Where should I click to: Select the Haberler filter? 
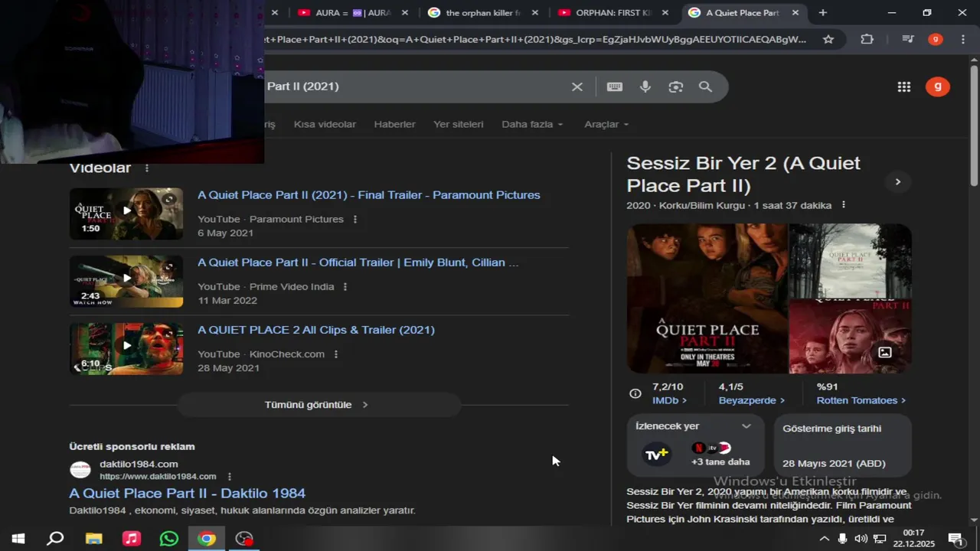[x=394, y=125]
